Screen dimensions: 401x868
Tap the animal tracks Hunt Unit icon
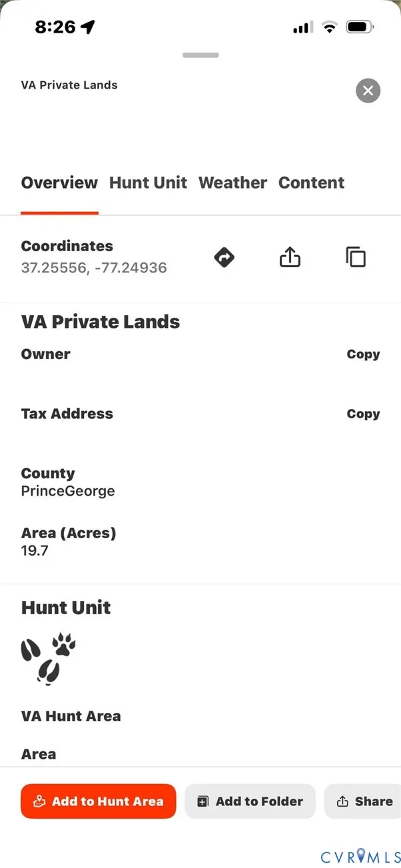coord(48,658)
